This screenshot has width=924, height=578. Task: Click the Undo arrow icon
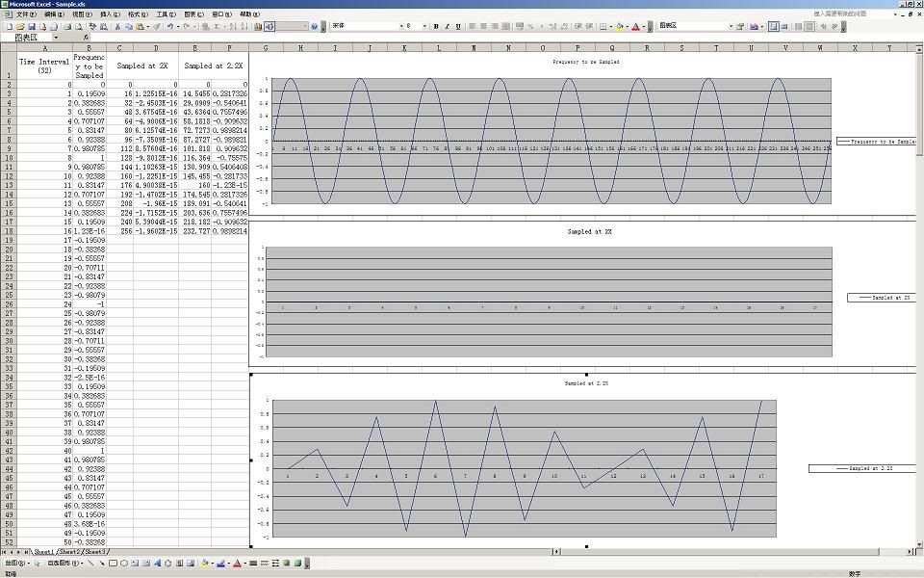tap(170, 26)
